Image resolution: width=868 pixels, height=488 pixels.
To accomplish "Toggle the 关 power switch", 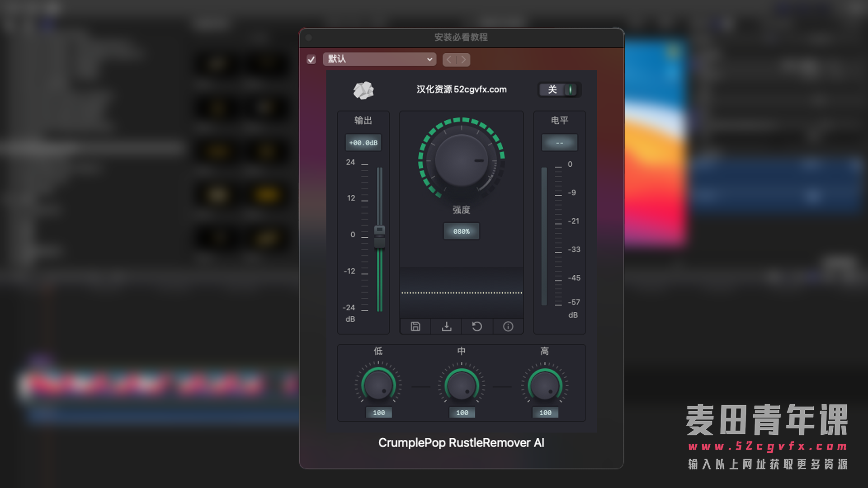I will pyautogui.click(x=560, y=89).
